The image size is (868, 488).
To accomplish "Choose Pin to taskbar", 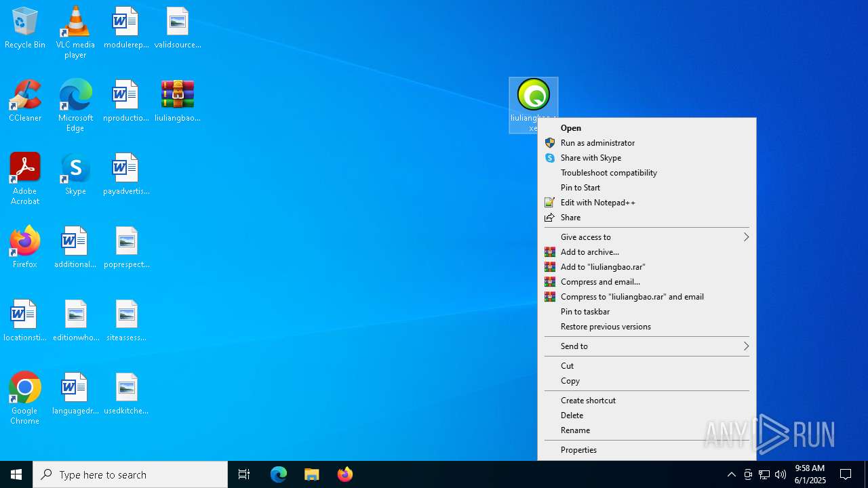I will coord(647,312).
